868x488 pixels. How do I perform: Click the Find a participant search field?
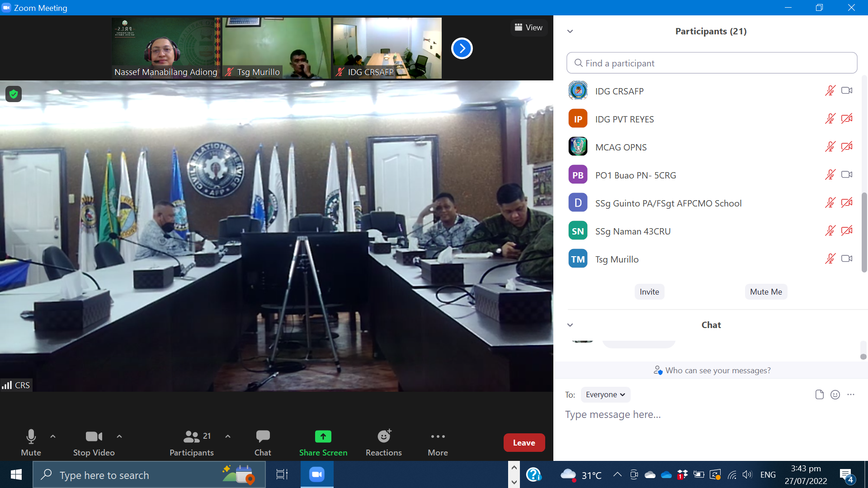[x=712, y=63]
